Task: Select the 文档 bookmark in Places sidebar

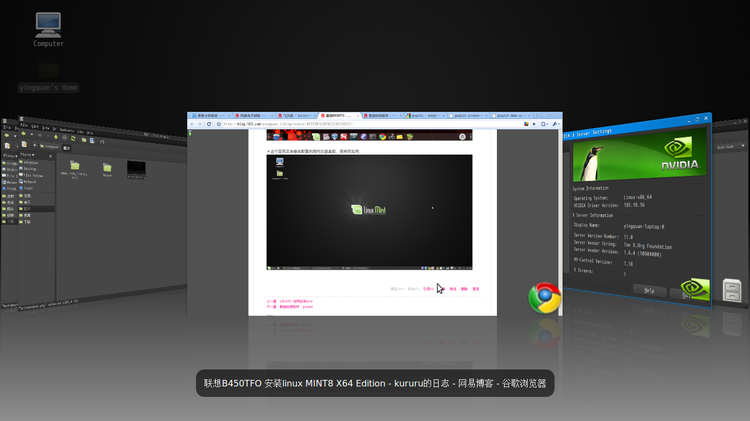Action: pos(25,196)
